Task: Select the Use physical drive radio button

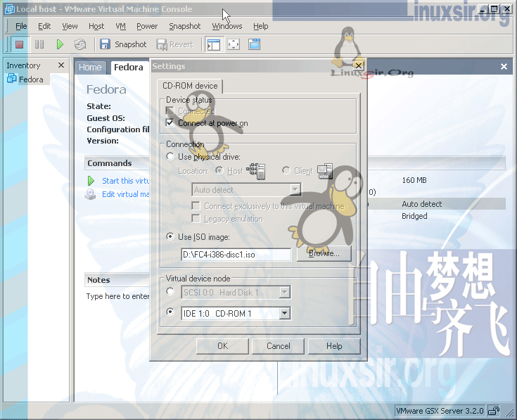Action: click(170, 156)
